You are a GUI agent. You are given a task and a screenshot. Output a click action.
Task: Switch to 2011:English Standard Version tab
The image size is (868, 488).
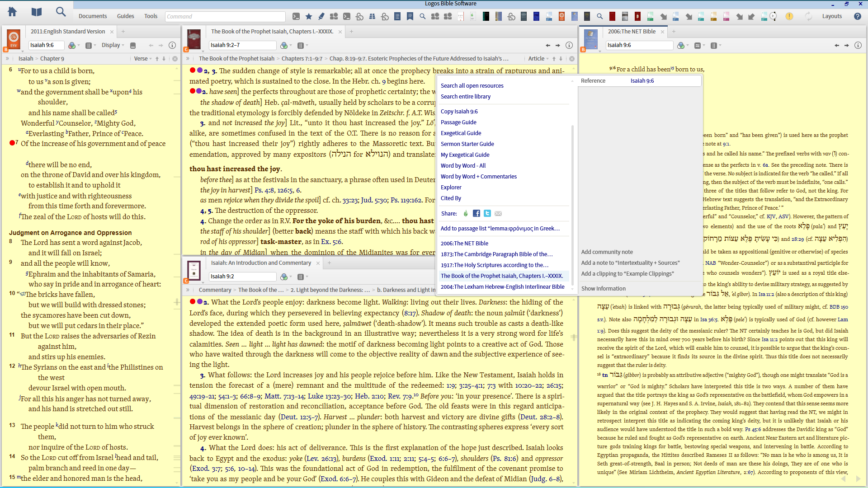pyautogui.click(x=68, y=32)
